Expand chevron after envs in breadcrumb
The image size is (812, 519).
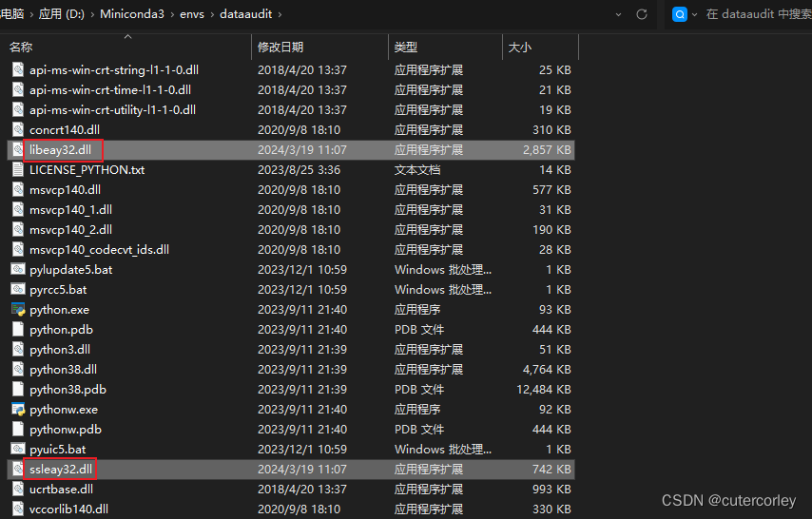point(212,14)
